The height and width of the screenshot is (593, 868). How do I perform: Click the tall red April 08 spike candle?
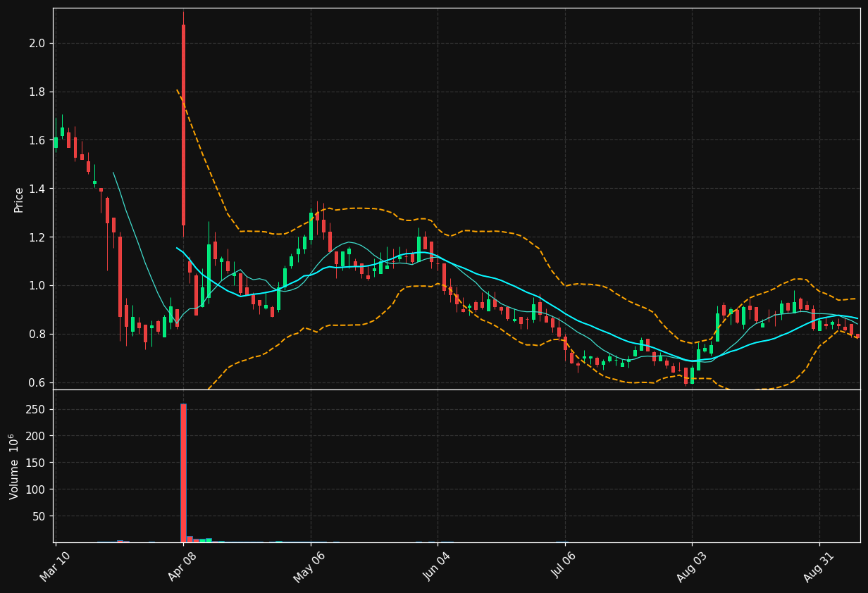click(x=183, y=125)
